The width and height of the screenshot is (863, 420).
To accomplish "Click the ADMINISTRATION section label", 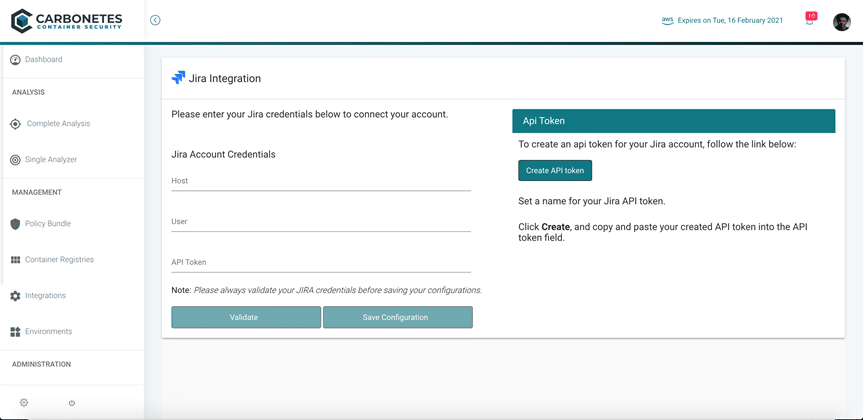I will pos(41,364).
